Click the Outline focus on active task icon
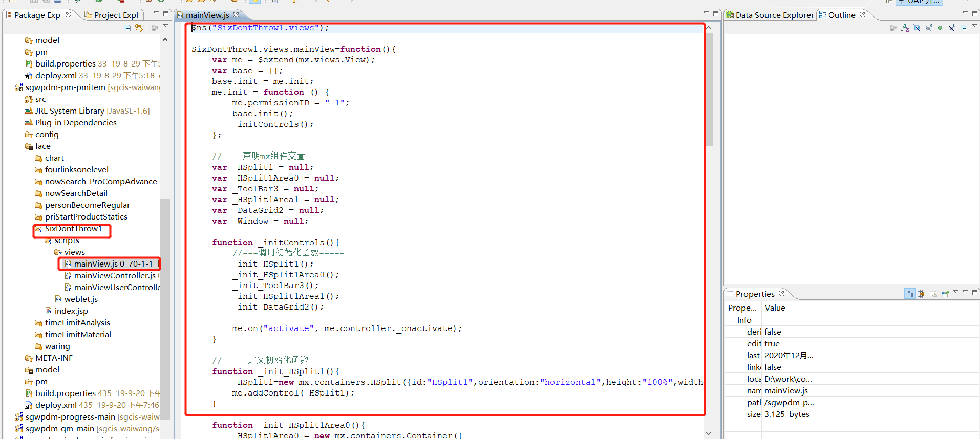This screenshot has height=439, width=980. 893,28
